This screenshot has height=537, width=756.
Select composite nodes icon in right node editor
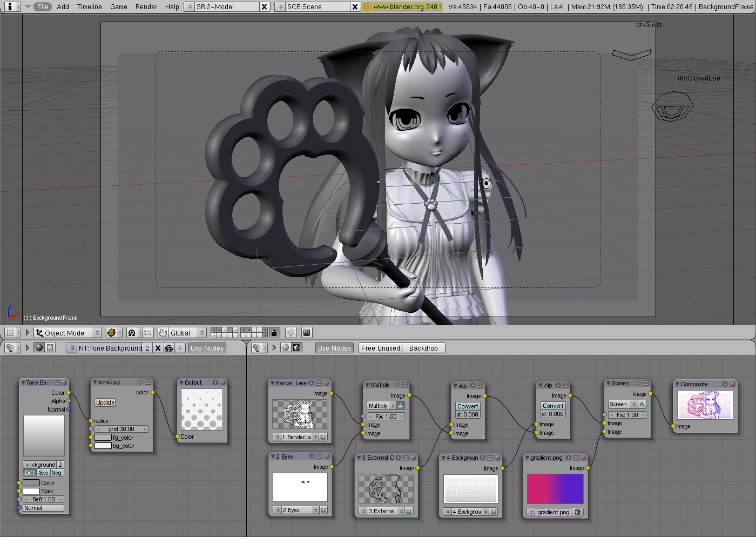pyautogui.click(x=296, y=348)
